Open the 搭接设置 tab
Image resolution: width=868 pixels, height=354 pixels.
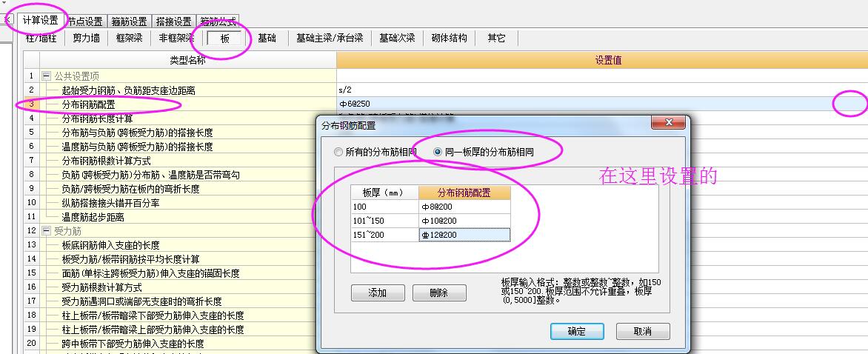[x=173, y=21]
